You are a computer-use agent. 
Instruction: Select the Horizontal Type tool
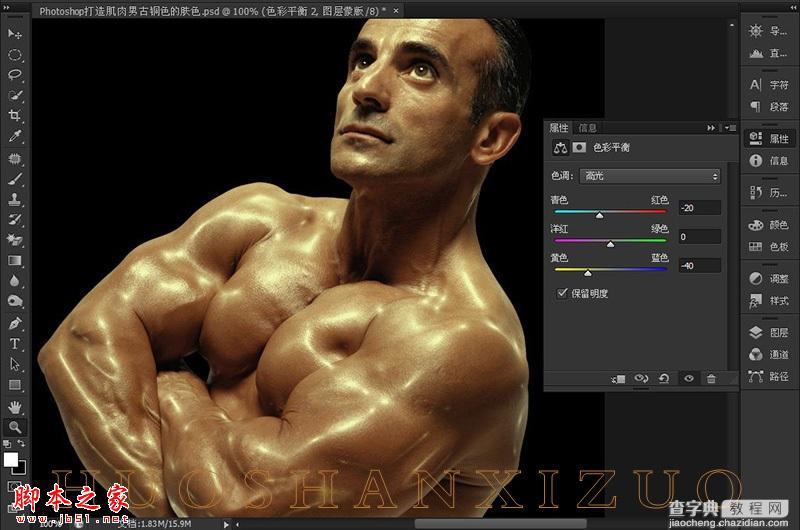tap(14, 343)
